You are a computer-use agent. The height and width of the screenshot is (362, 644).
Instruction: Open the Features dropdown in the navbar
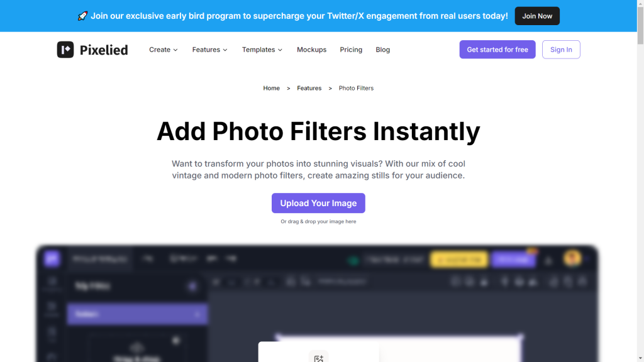coord(209,50)
